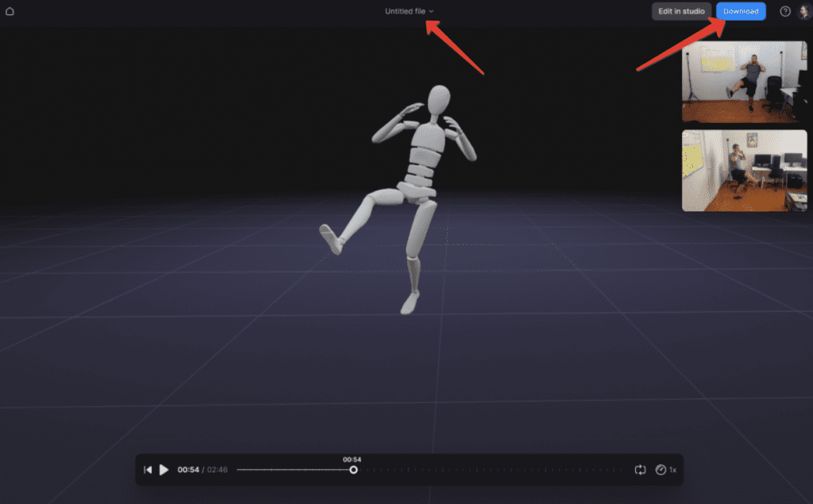Go to the home screen icon
Screen dimensions: 813x504
coord(10,11)
